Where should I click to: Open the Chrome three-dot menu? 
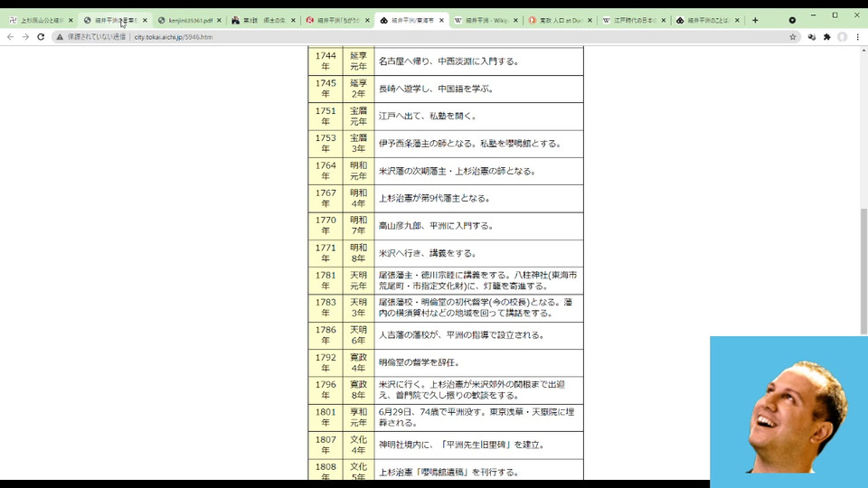click(x=857, y=37)
